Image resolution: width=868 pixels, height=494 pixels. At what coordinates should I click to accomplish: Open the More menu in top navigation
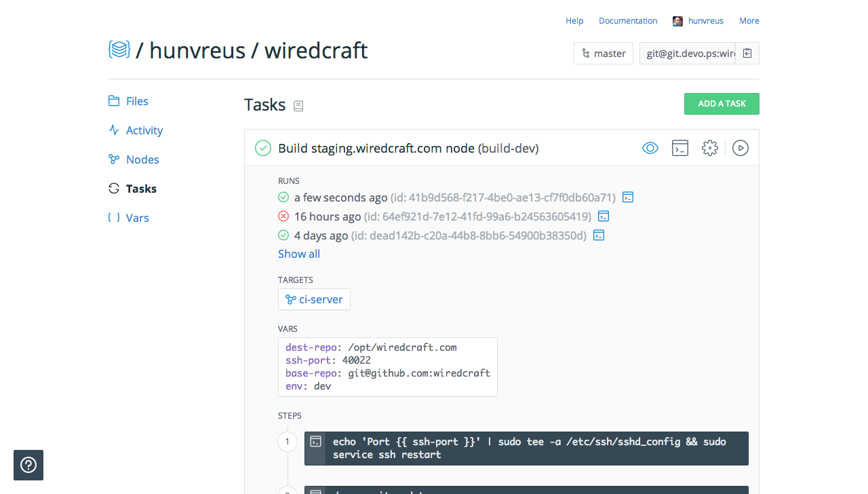click(x=749, y=21)
